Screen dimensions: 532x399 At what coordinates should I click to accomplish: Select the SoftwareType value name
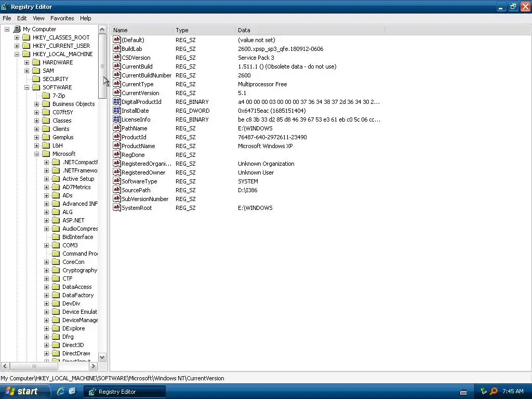click(x=139, y=181)
